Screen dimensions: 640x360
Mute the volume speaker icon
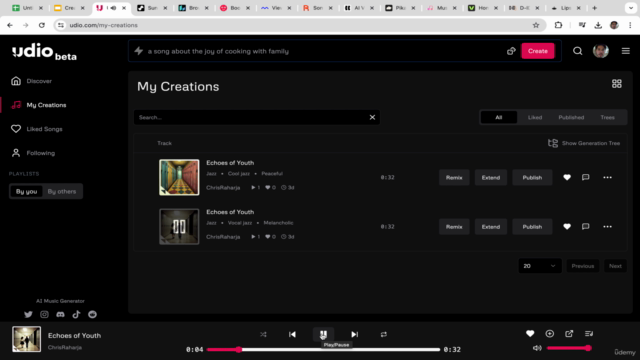537,348
